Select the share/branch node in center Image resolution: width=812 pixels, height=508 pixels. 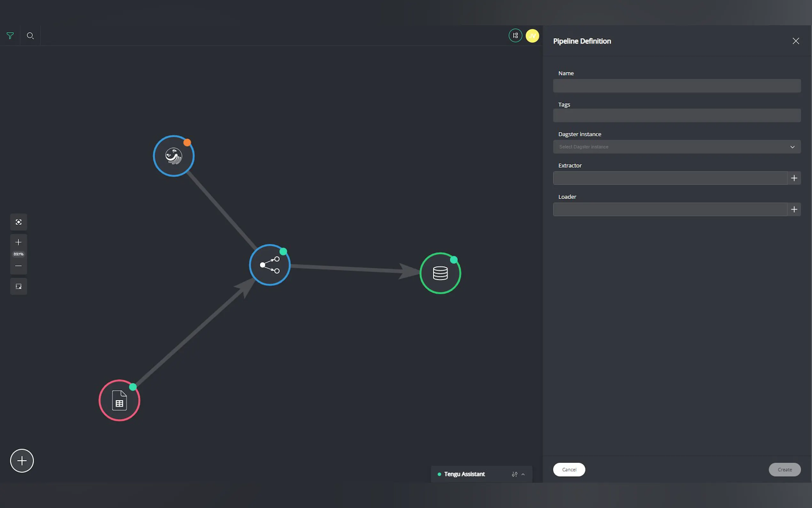point(269,265)
